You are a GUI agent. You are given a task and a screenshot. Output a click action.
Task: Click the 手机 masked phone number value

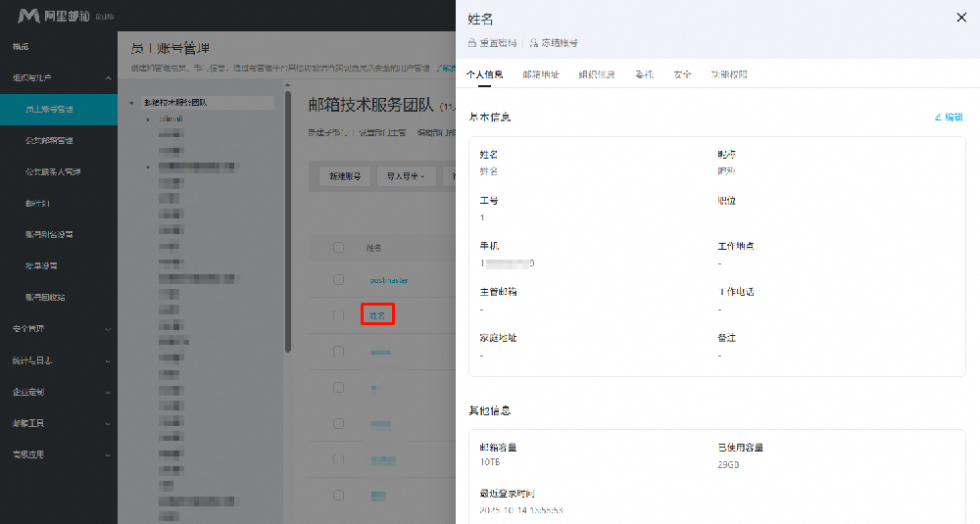click(x=508, y=263)
